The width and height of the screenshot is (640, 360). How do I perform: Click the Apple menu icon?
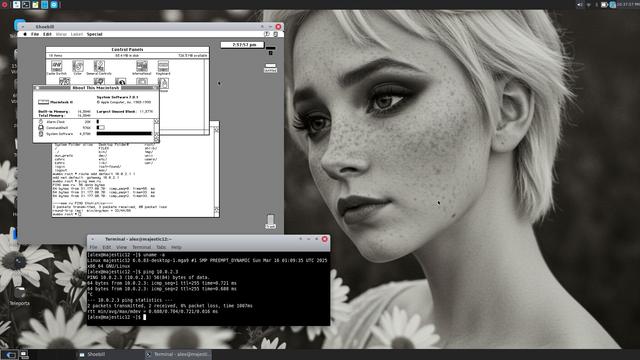25,34
